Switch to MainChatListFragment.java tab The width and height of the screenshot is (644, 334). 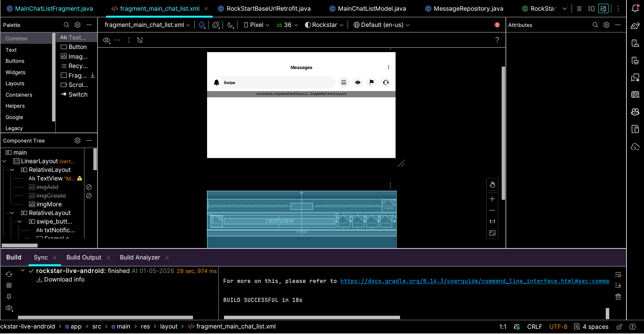[x=50, y=9]
